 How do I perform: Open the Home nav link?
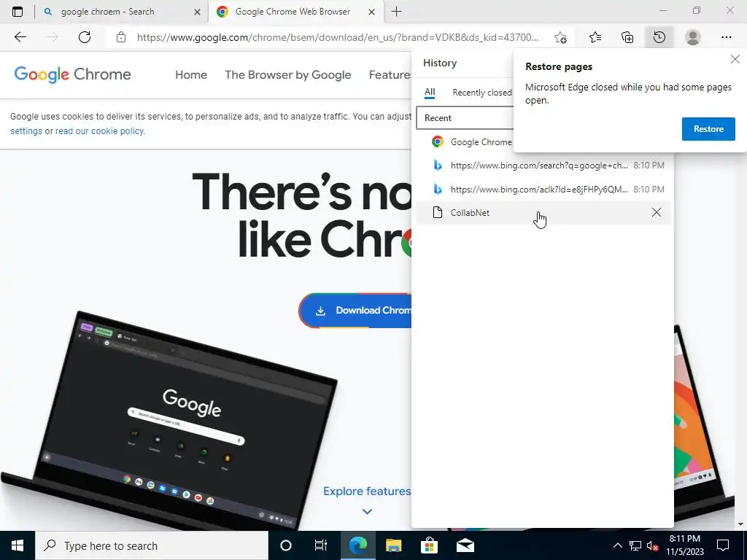(191, 75)
